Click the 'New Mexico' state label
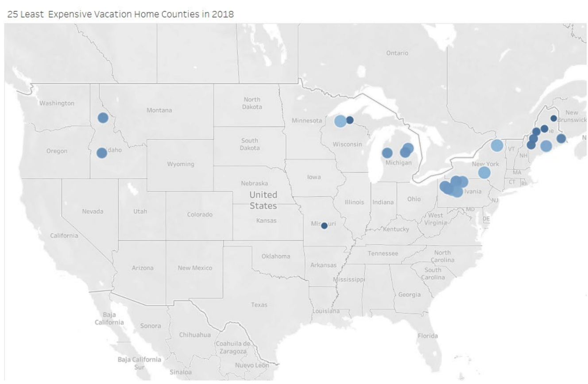The height and width of the screenshot is (384, 588). (195, 268)
